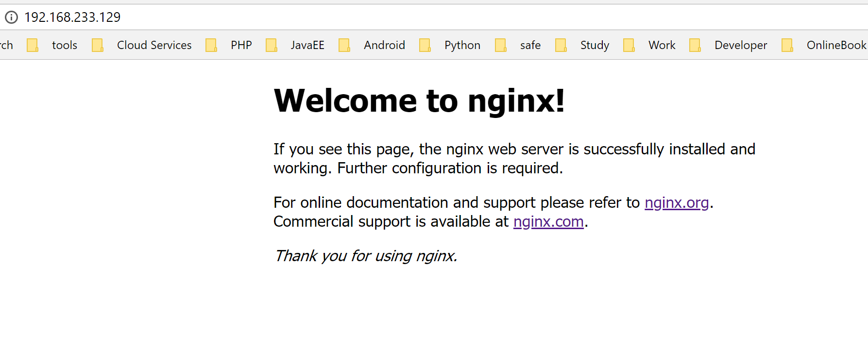The width and height of the screenshot is (868, 350).
Task: Open the Cloud Services folder icon
Action: [98, 45]
